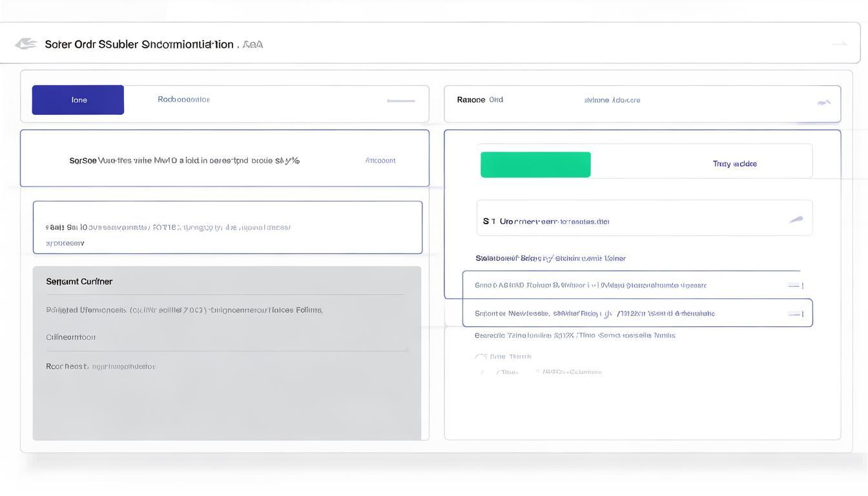Click the logo icon in the header
The height and width of the screenshot is (496, 868).
[26, 44]
